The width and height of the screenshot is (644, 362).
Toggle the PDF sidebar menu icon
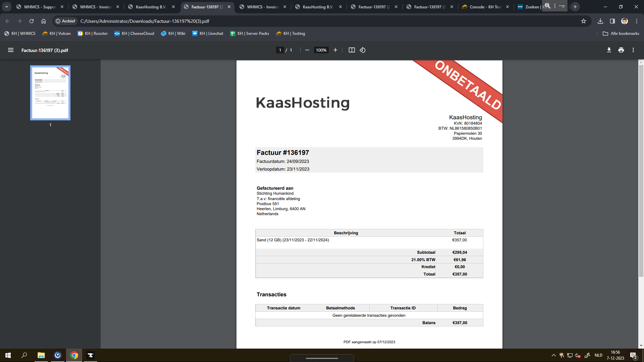11,50
